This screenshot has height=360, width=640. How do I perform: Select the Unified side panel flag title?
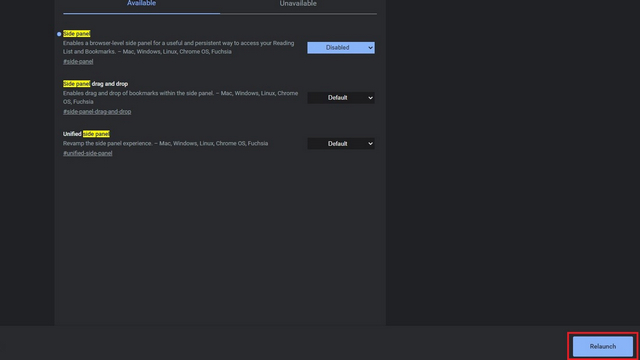tap(86, 134)
